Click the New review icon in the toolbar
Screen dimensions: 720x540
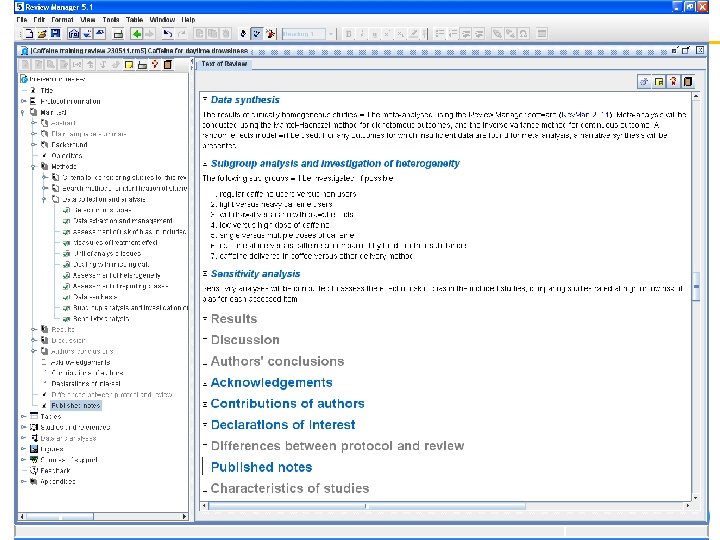coord(28,34)
